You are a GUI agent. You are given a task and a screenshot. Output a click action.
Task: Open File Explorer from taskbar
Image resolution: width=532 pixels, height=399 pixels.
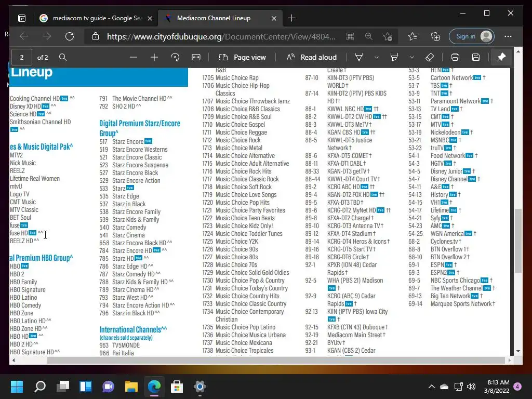pos(131,387)
